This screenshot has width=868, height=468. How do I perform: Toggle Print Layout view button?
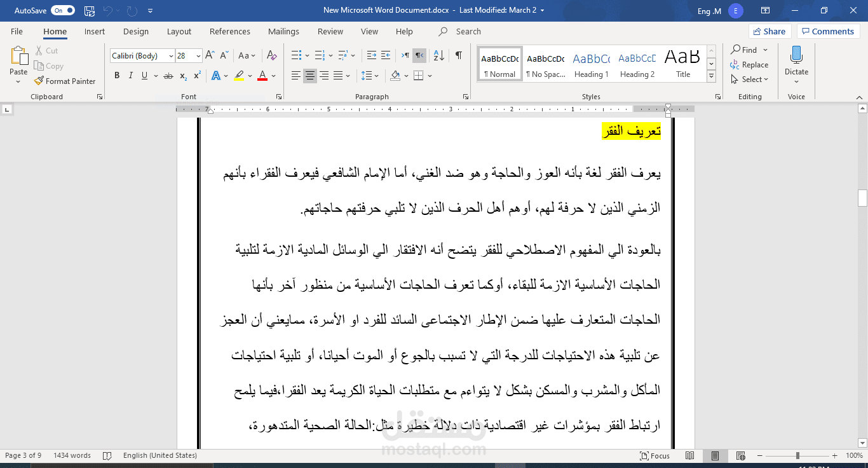coord(715,456)
